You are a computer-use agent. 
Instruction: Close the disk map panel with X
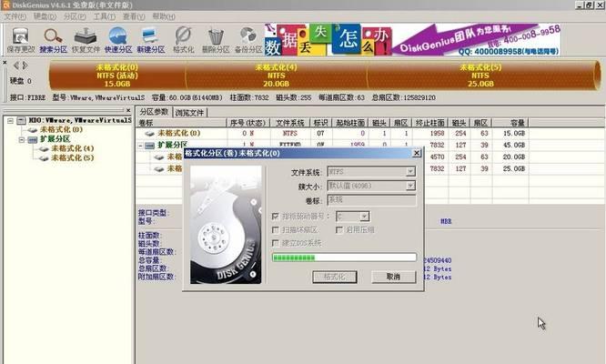pos(5,62)
